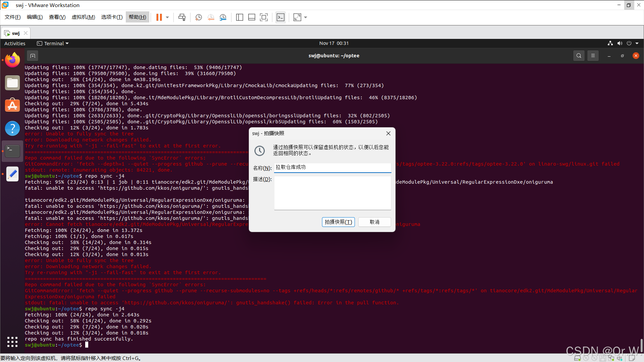Open the GNOME Terminal hamburger menu
The width and height of the screenshot is (644, 362).
[x=593, y=56]
